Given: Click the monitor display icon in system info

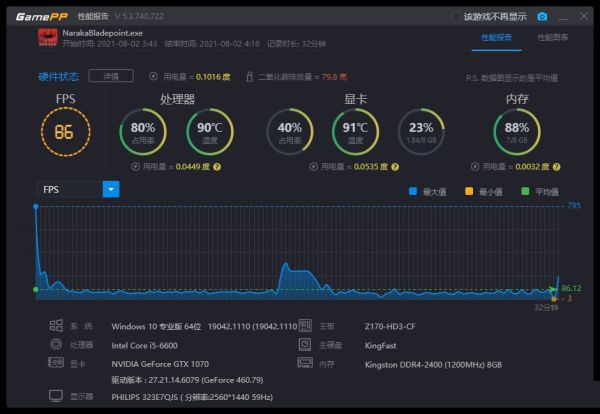Looking at the screenshot, I should click(x=57, y=397).
